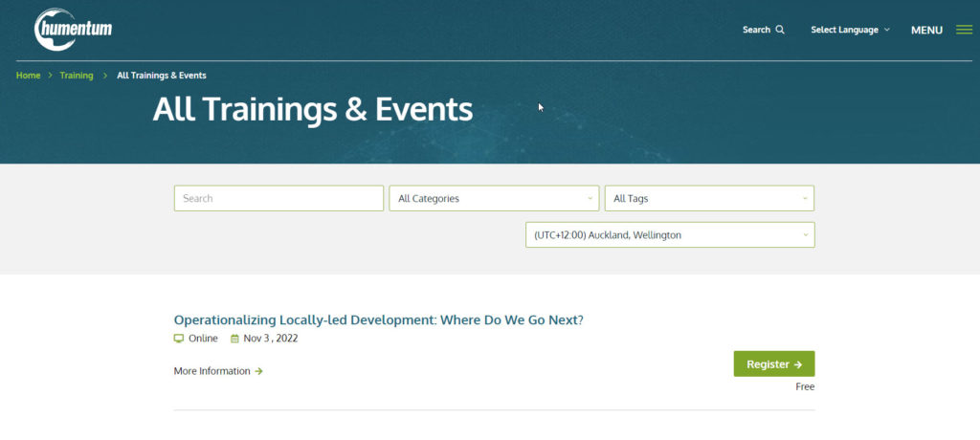Open the Auckland, Wellington timezone dropdown
The image size is (980, 440).
670,235
